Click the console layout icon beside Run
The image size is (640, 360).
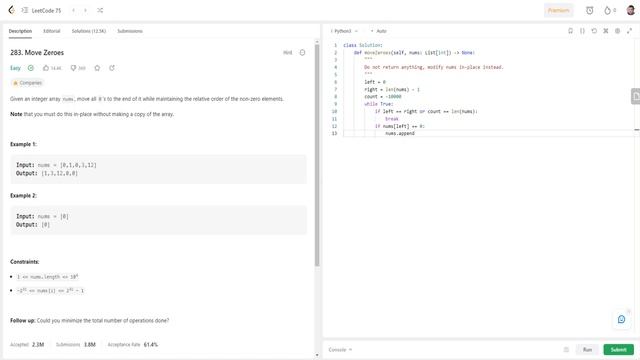[566, 349]
